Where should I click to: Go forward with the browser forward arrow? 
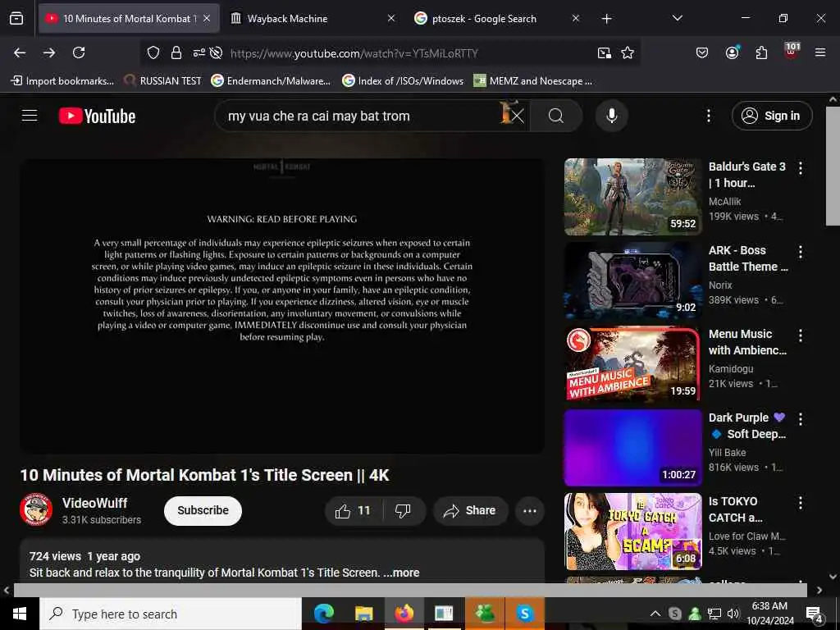(49, 52)
